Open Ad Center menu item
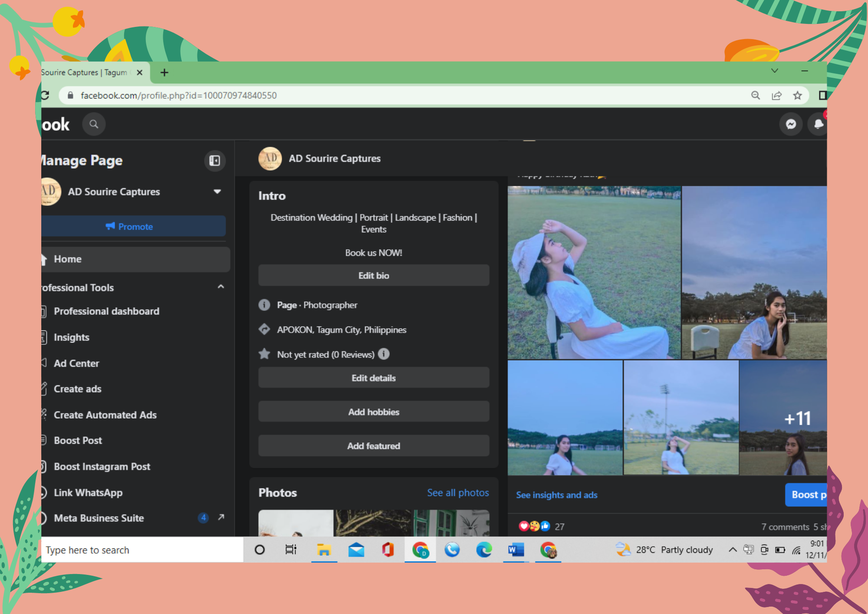 point(76,363)
